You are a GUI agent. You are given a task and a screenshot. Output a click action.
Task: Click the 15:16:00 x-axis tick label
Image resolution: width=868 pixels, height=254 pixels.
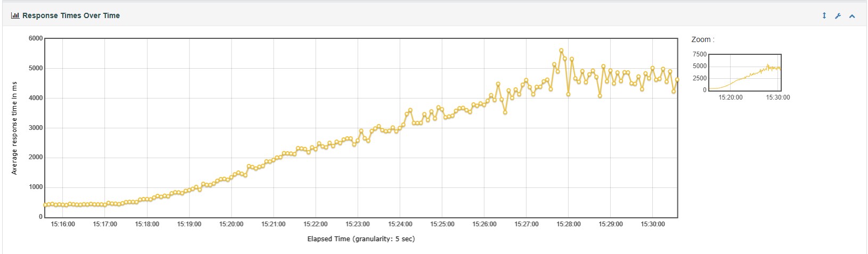pos(63,224)
